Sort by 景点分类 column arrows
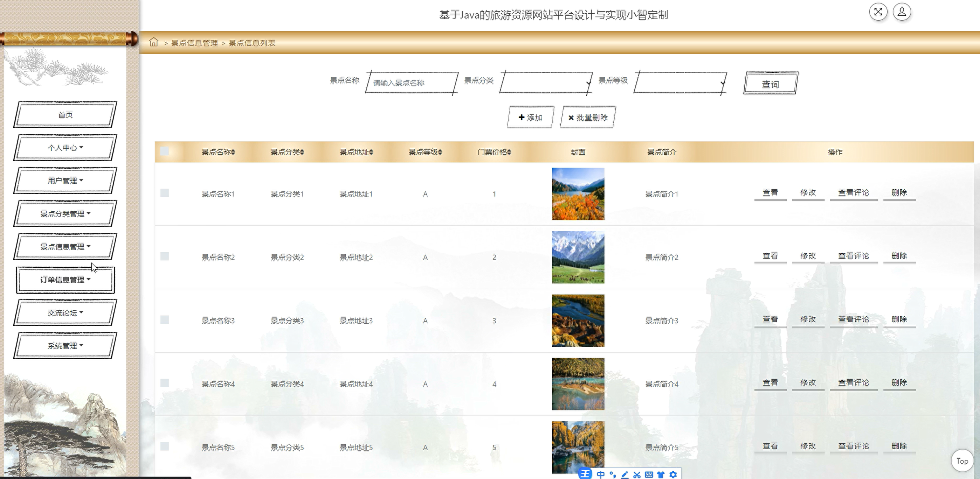 pyautogui.click(x=302, y=152)
